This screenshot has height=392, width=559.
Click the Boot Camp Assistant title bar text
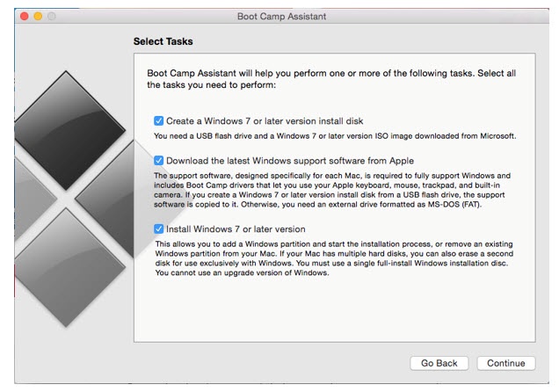279,16
